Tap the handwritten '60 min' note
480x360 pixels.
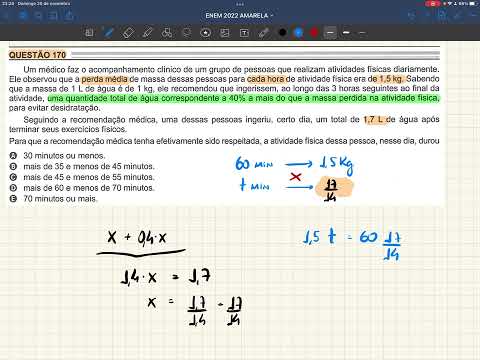point(254,164)
